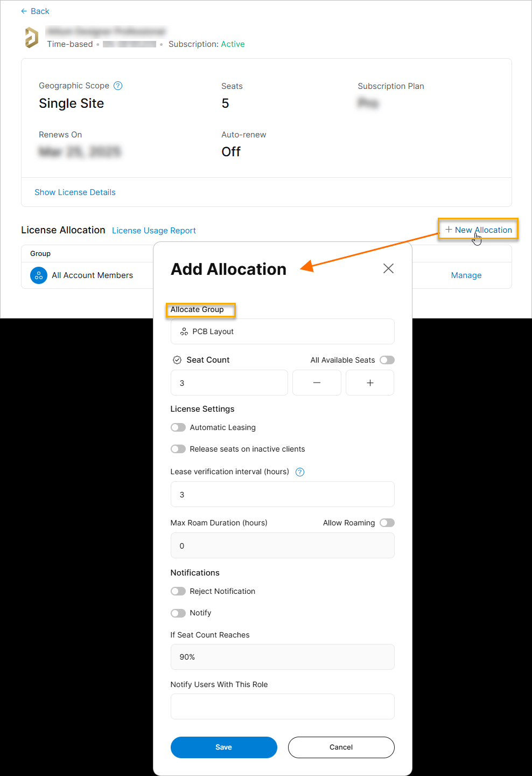This screenshot has width=532, height=776.
Task: Turn on Automatic Leasing
Action: click(178, 427)
